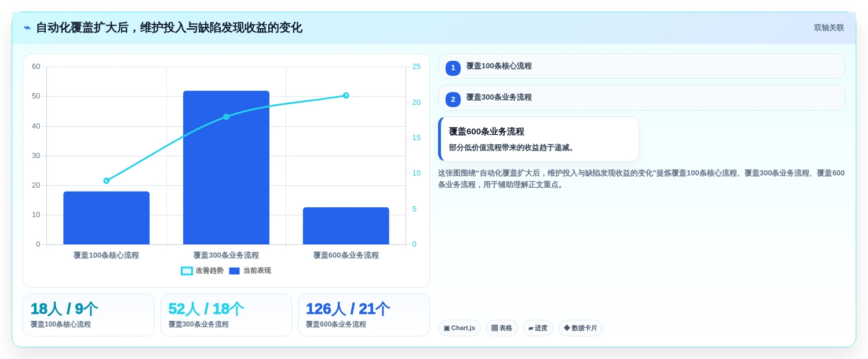868x359 pixels.
Task: Click the trend line point above 覆盖600条业务流程
Action: pyautogui.click(x=346, y=96)
